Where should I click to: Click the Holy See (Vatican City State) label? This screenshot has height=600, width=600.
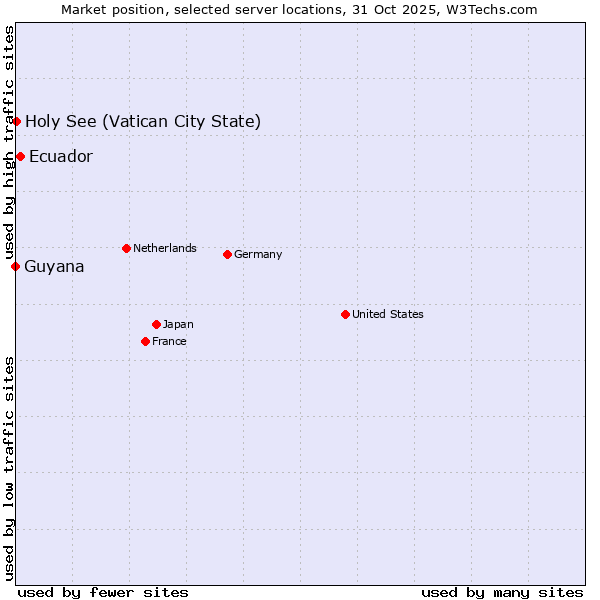click(143, 122)
